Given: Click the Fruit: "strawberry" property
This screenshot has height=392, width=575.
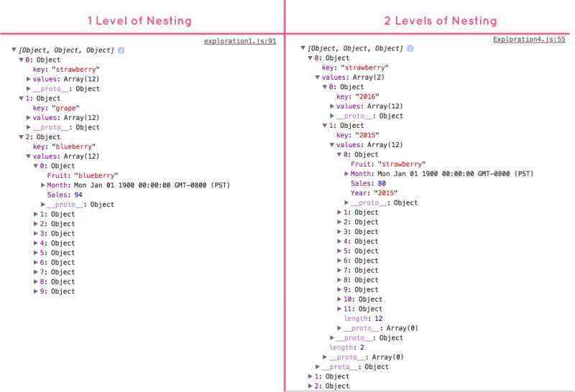Looking at the screenshot, I should (388, 164).
